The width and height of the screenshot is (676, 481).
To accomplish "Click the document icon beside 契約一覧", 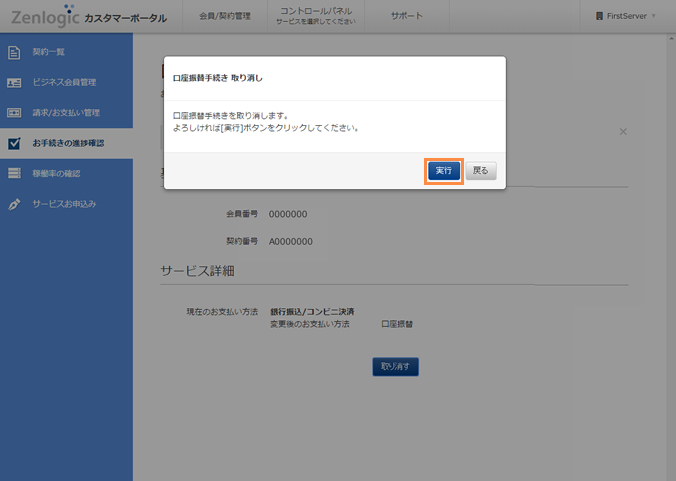I will pyautogui.click(x=14, y=52).
